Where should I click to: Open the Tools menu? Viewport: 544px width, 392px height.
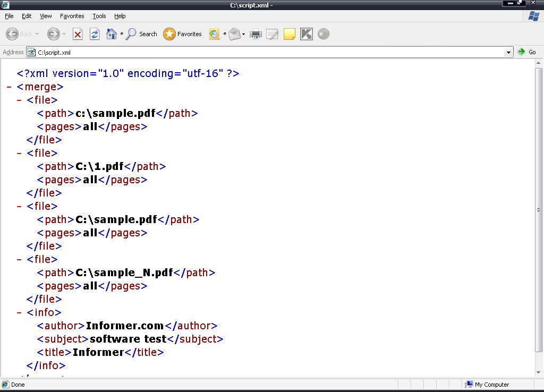99,16
